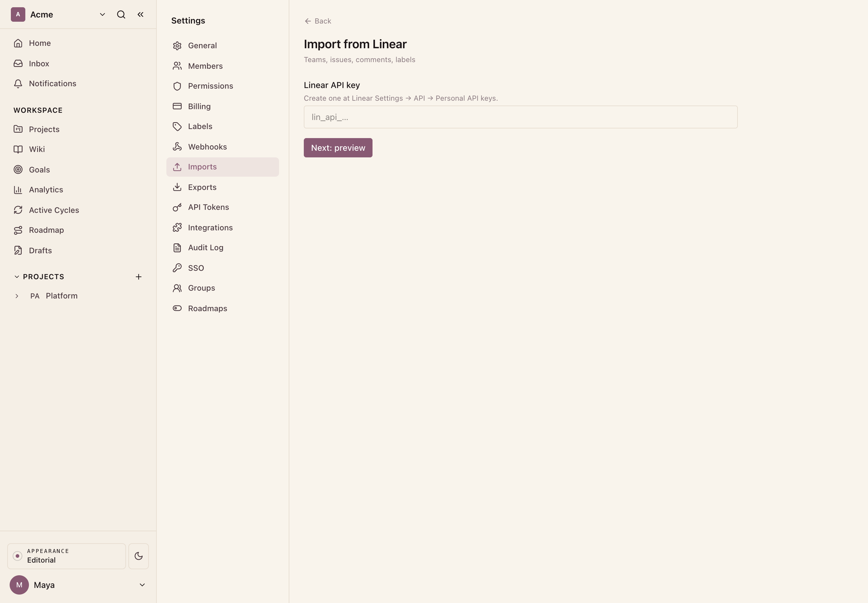Select the Imports settings tab
The height and width of the screenshot is (603, 868).
(222, 167)
